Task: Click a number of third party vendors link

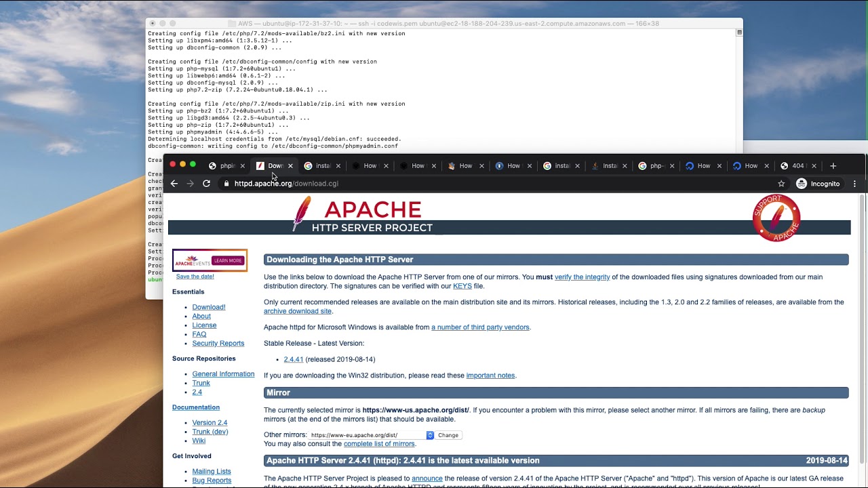Action: [480, 327]
